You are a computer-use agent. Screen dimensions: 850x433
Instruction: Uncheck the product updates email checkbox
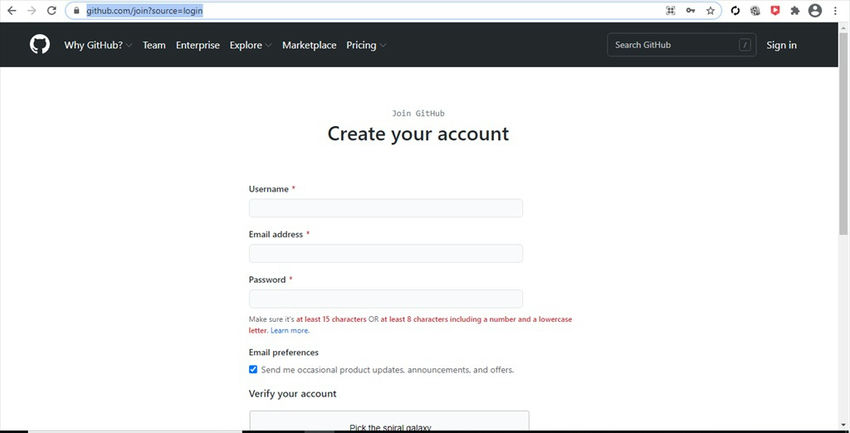[253, 369]
